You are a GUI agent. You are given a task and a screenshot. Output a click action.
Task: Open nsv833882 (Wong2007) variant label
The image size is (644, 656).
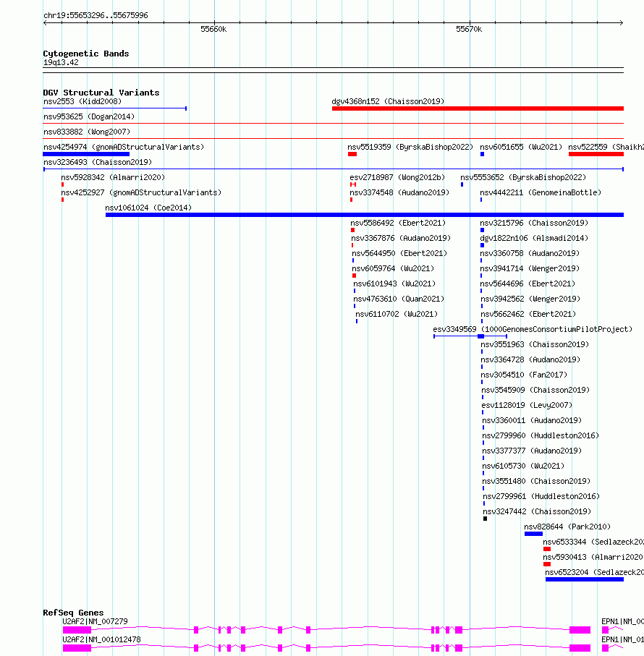tap(87, 132)
